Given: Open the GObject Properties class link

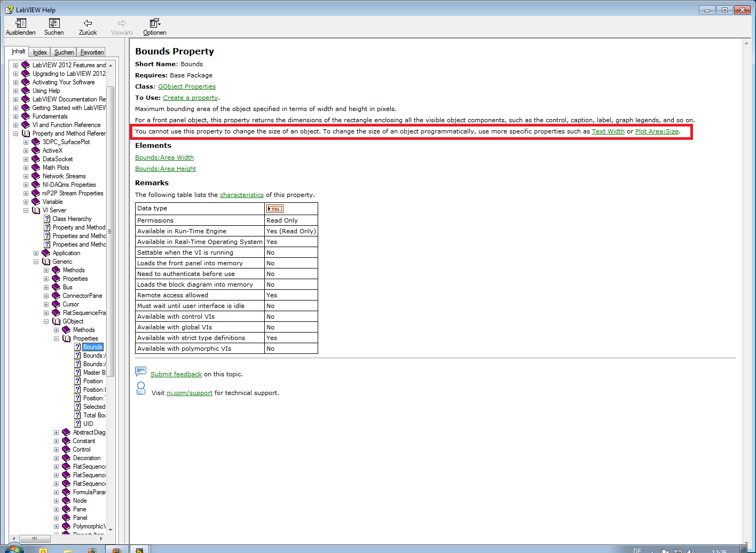Looking at the screenshot, I should tap(187, 86).
